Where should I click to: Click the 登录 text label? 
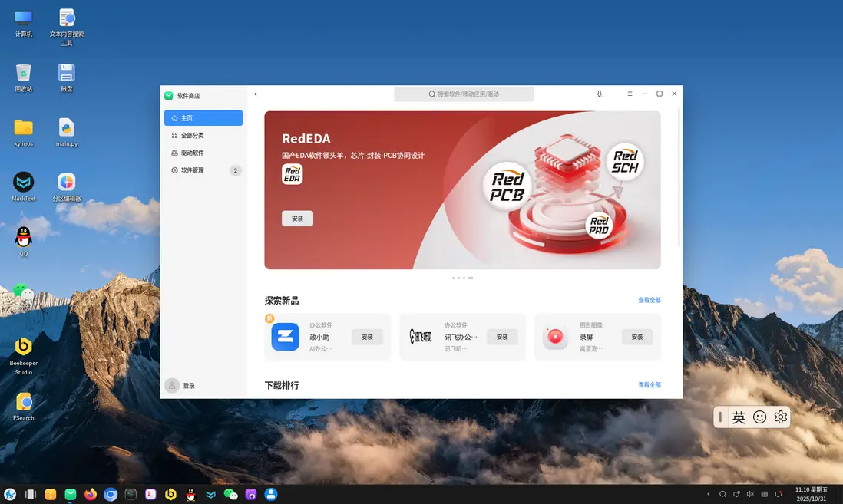coord(189,386)
